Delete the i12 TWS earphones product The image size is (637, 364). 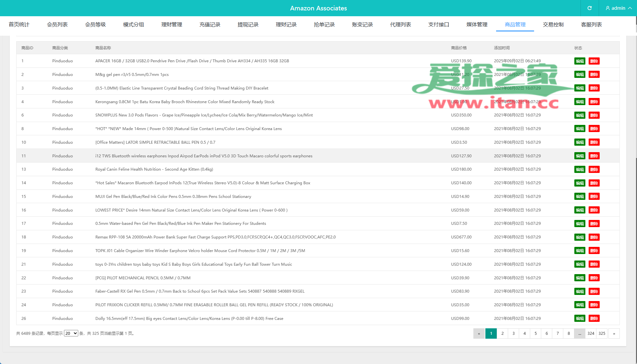(x=594, y=156)
